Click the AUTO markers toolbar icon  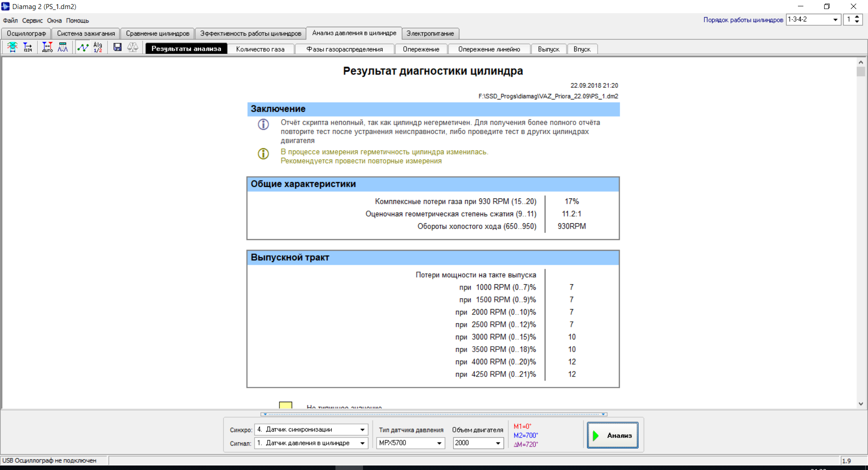tap(47, 47)
